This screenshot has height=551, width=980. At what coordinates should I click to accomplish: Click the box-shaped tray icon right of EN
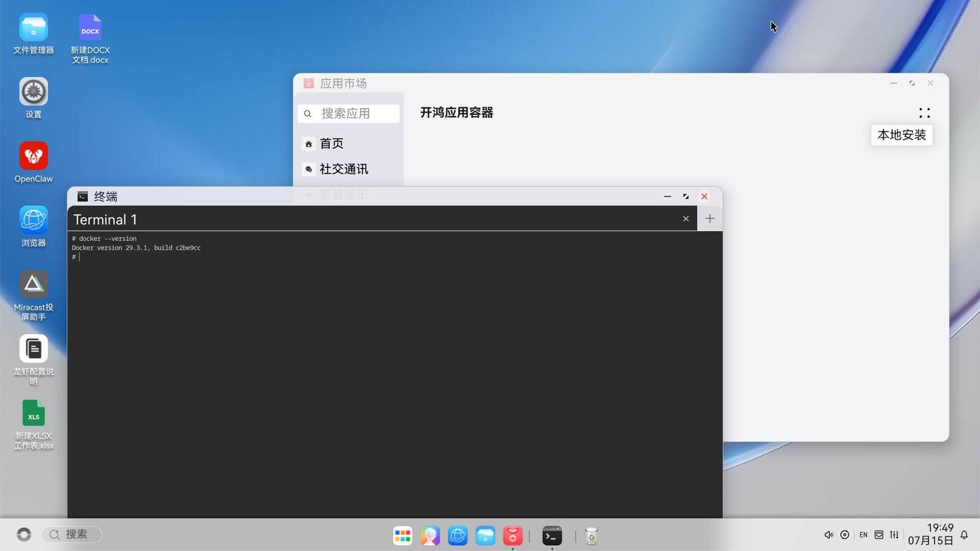coord(879,535)
